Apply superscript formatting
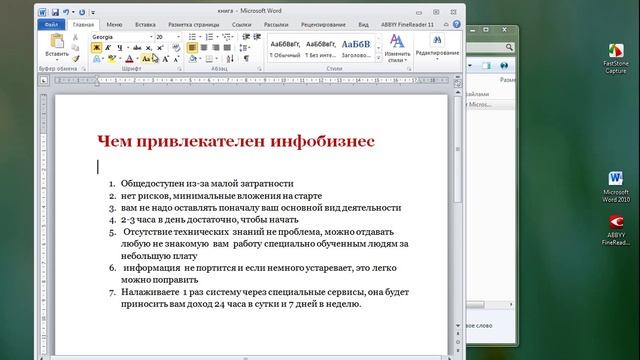This screenshot has width=640, height=360. (x=160, y=48)
